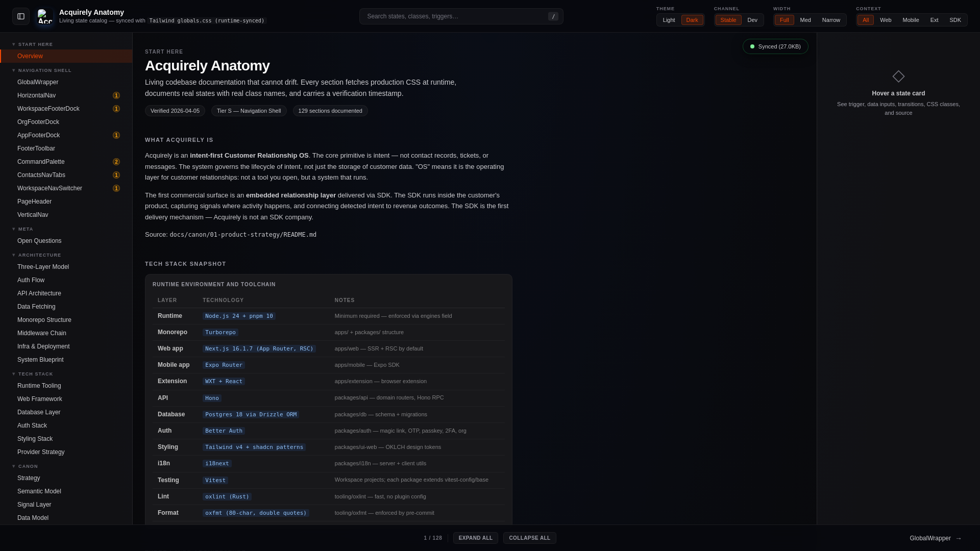Screen dimensions: 980x551
Task: Collapse the Canon section
Action: (25, 466)
